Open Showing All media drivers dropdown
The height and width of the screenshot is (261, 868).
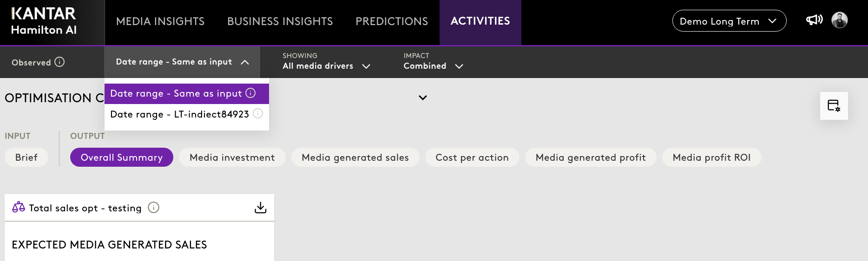click(x=326, y=66)
